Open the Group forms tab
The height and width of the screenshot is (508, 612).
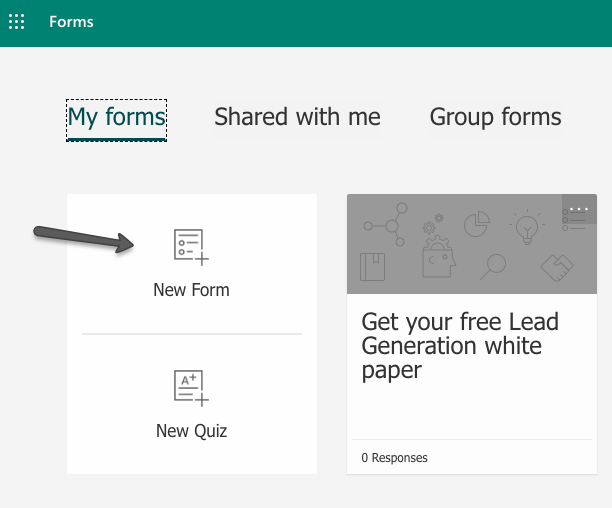coord(495,117)
